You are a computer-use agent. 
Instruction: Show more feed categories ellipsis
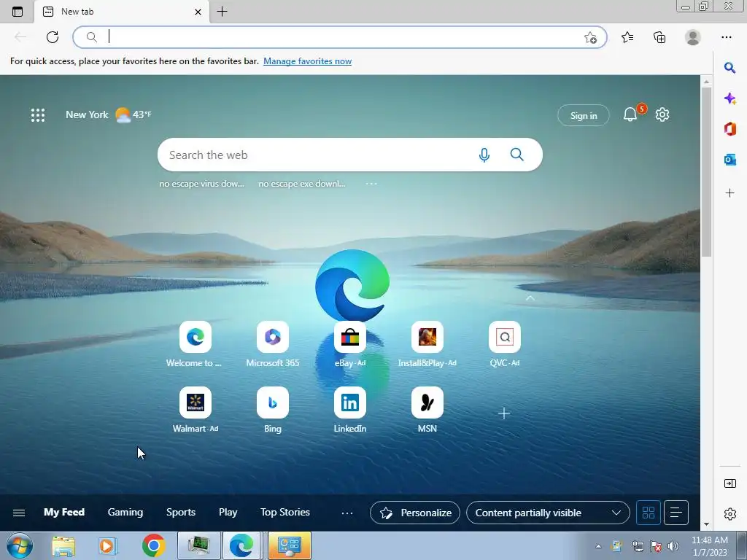point(347,513)
